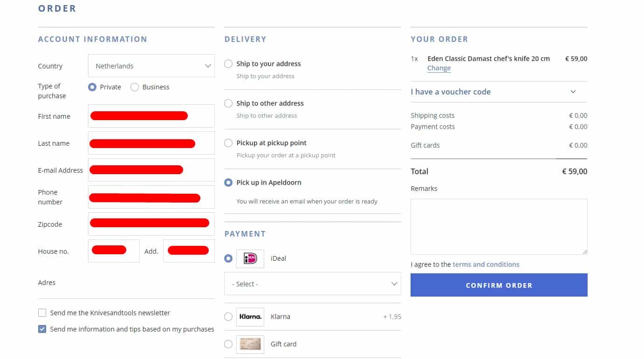Open the terms and conditions link
Screen dimensions: 644x359
486,264
